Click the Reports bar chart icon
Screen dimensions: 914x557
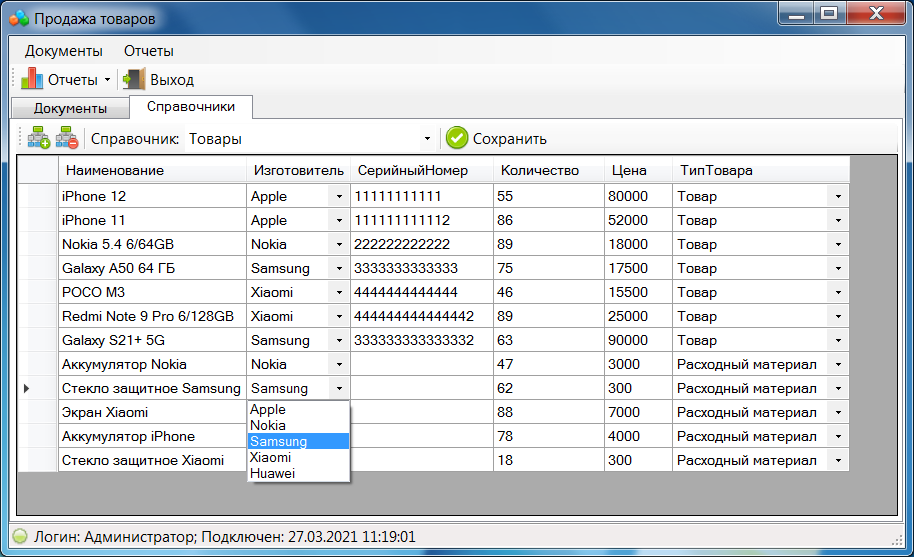click(x=32, y=79)
